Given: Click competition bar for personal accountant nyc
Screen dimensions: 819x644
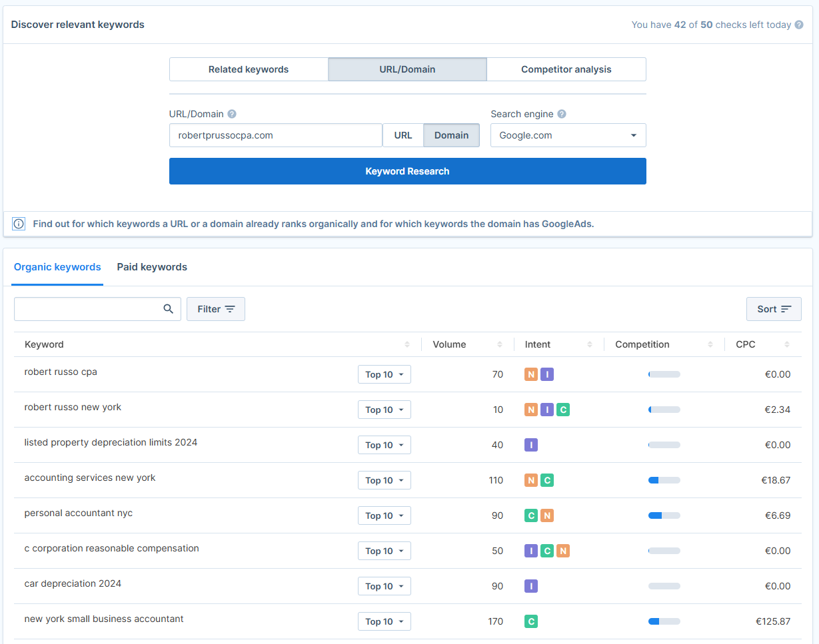Looking at the screenshot, I should pyautogui.click(x=664, y=515).
